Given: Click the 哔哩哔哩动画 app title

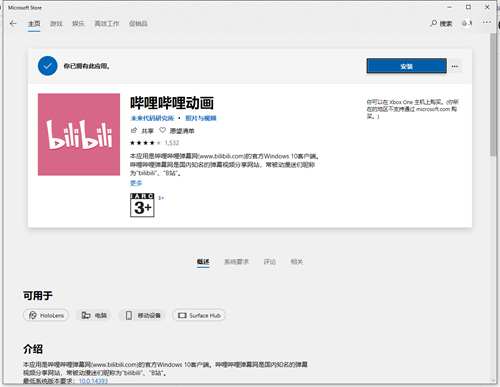Looking at the screenshot, I should click(172, 103).
